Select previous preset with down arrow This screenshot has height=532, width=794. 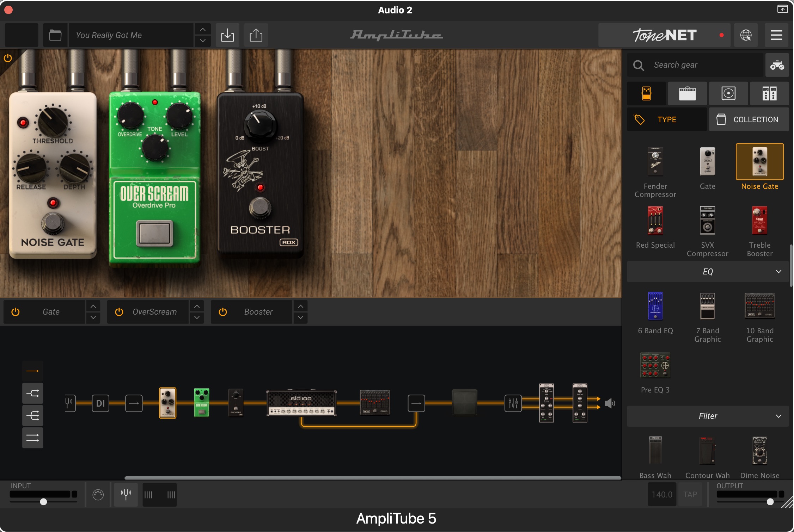click(x=203, y=41)
